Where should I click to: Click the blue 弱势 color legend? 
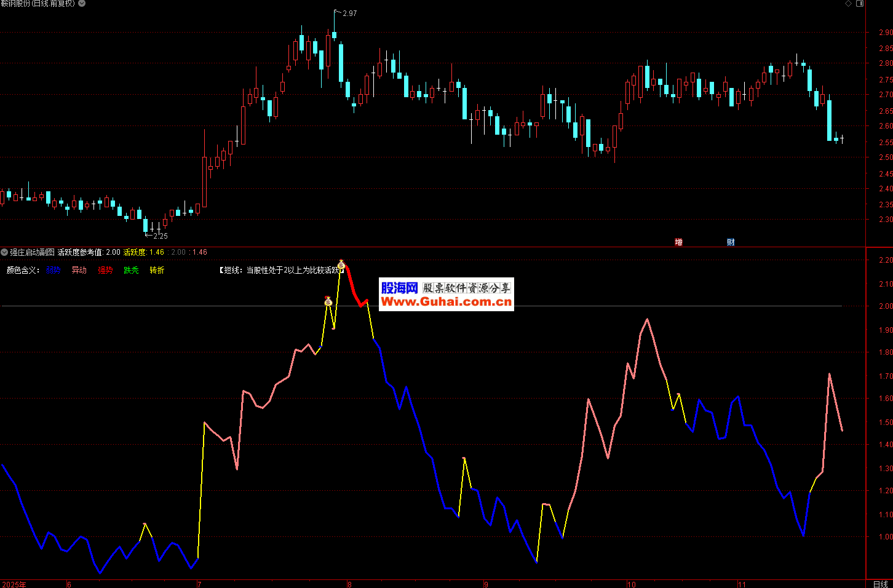[53, 271]
